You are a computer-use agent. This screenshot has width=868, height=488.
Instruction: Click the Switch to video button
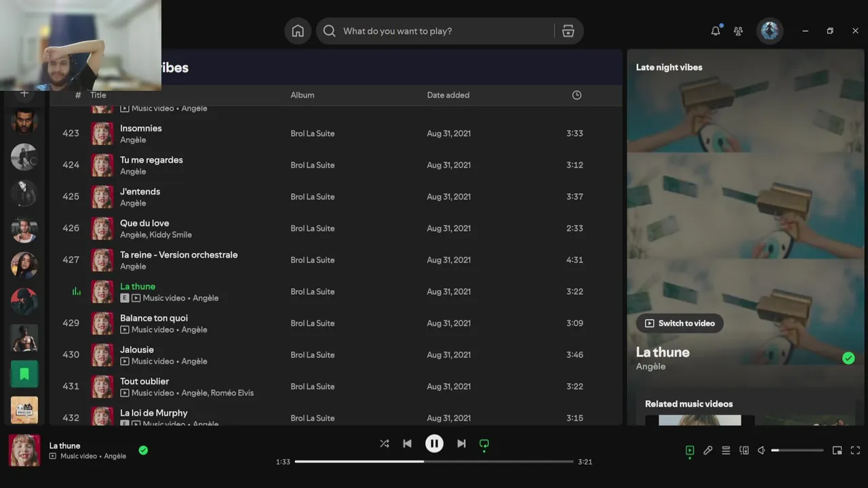click(679, 323)
